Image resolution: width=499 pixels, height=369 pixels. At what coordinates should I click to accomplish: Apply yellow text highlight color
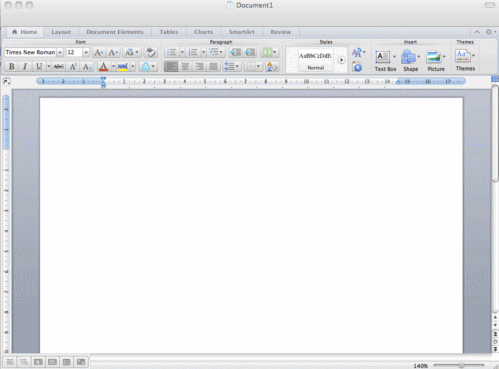123,67
